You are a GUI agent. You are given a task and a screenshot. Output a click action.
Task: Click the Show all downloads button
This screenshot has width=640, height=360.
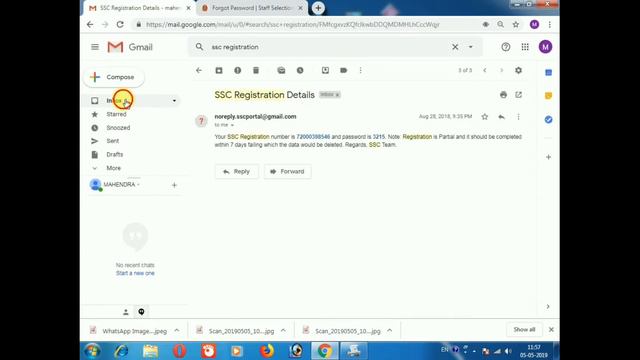coord(524,329)
